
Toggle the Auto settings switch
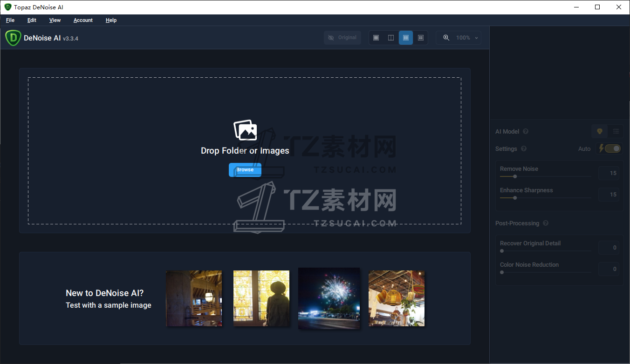613,149
